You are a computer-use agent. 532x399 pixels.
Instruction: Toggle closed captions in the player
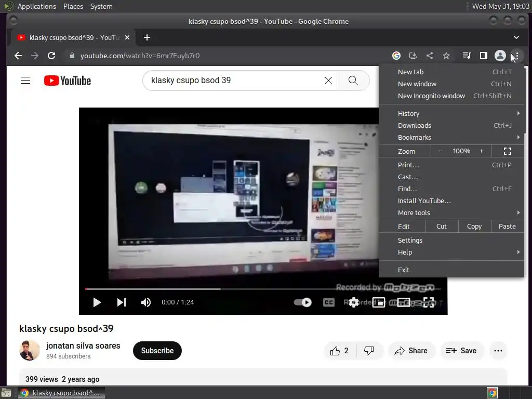(x=328, y=302)
